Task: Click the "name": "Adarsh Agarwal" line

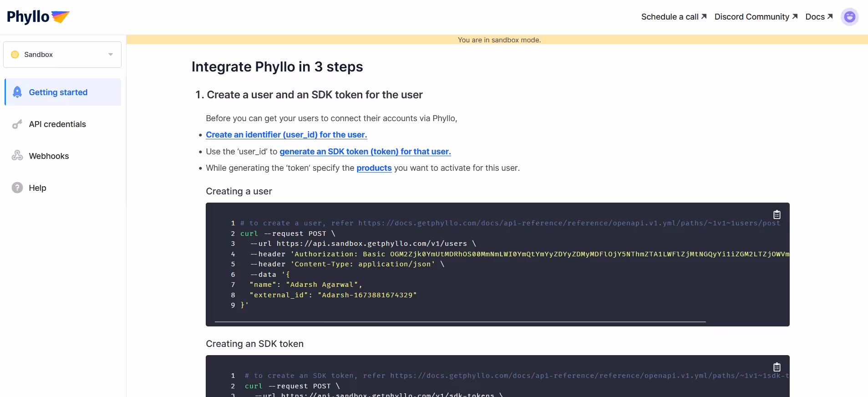Action: 306,285
